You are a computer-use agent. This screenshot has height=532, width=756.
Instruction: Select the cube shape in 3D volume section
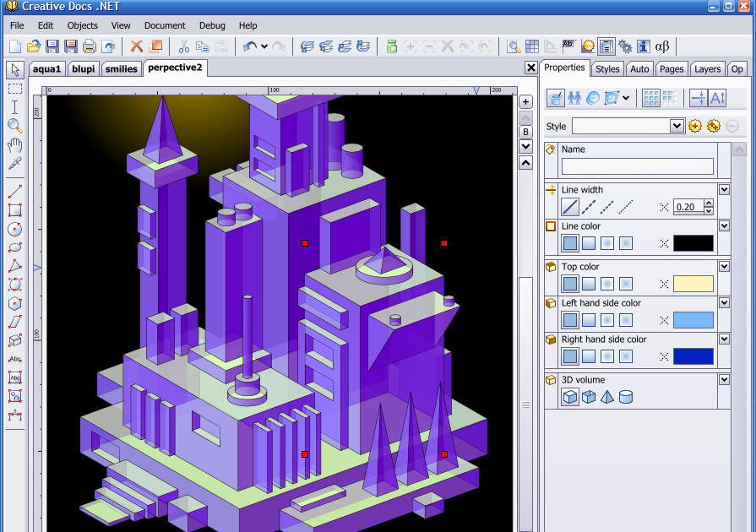click(569, 396)
